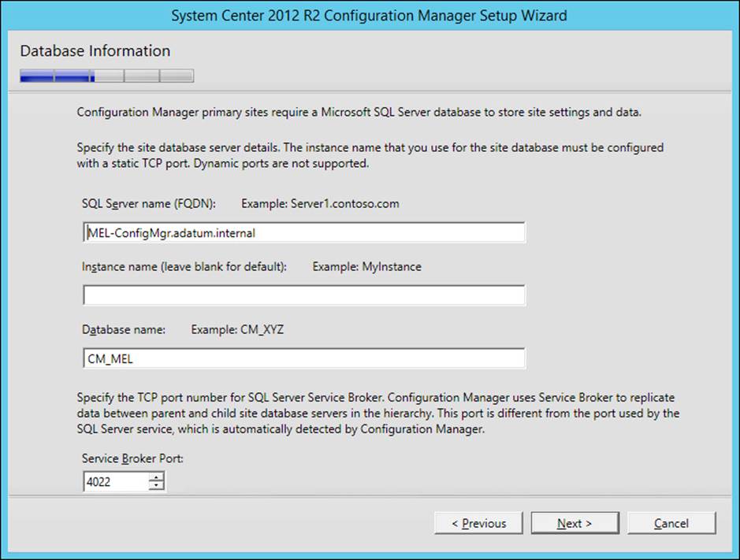Select the Database name field CM_MEL
The height and width of the screenshot is (560, 740).
(304, 358)
